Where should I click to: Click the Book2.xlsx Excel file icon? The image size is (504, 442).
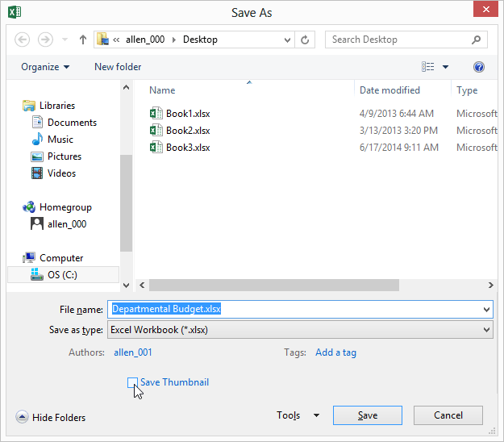tap(156, 131)
